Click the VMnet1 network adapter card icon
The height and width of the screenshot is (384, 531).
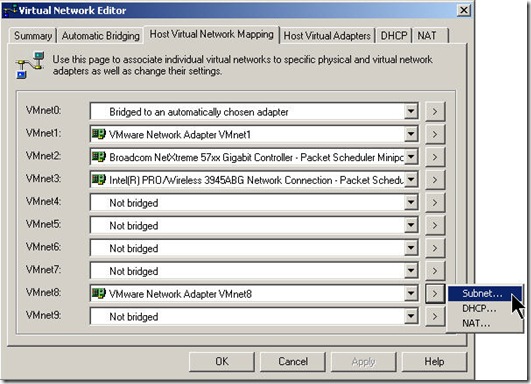(99, 134)
